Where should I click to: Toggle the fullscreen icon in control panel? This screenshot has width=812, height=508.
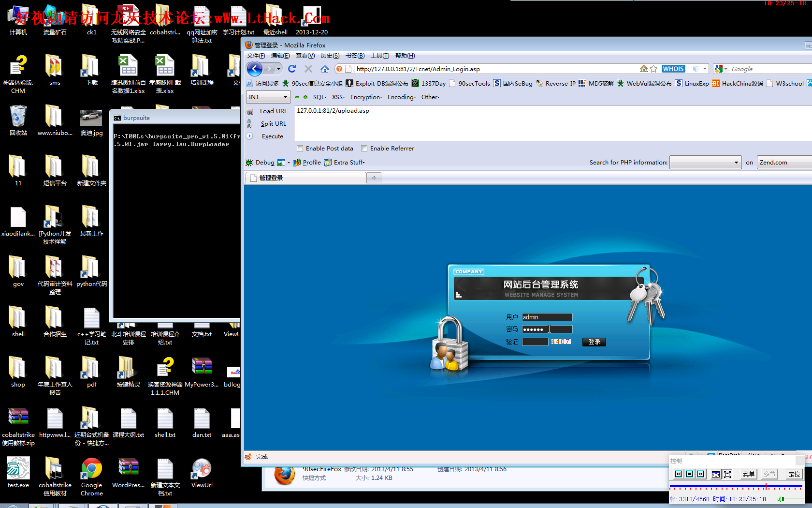(727, 474)
